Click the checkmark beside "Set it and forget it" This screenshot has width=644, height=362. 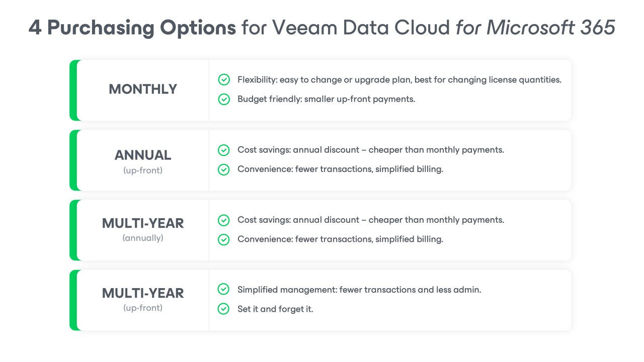[x=224, y=309]
